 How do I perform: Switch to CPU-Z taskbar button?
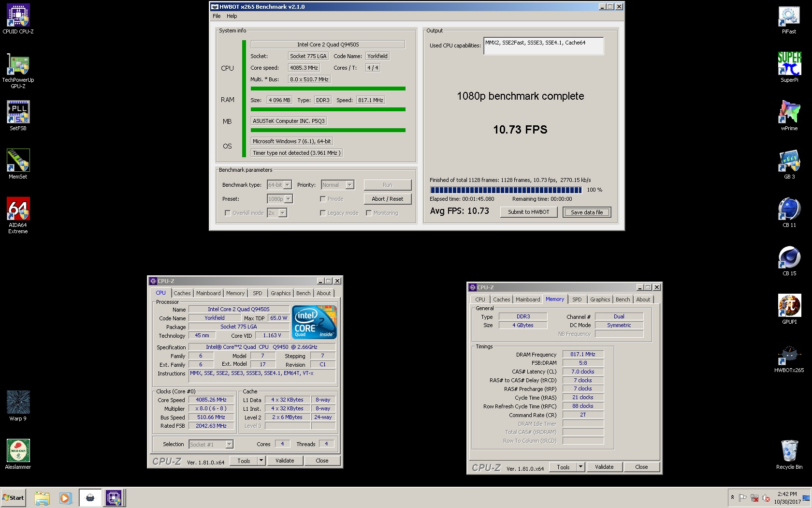(114, 498)
